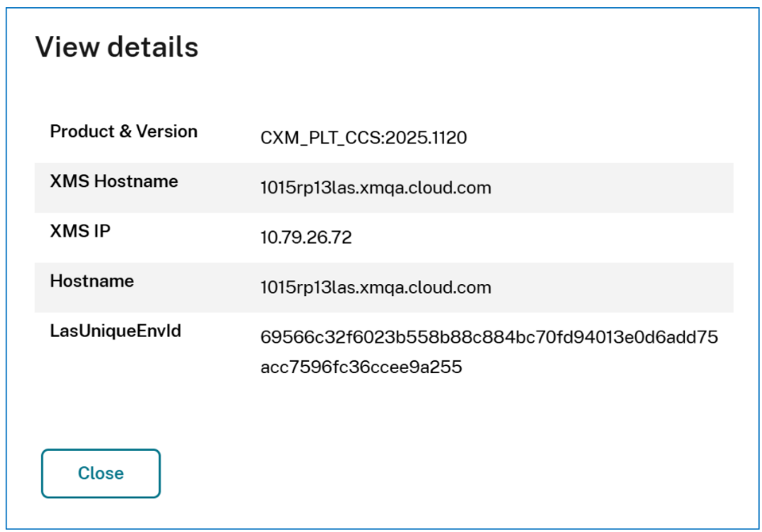This screenshot has height=532, width=762.
Task: Click the word "Version" in the first label
Action: (167, 132)
